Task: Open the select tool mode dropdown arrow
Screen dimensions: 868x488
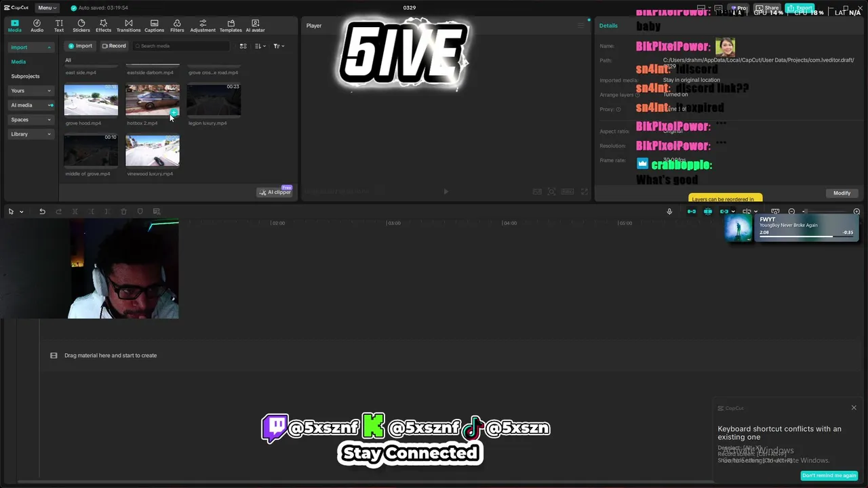Action: 22,212
